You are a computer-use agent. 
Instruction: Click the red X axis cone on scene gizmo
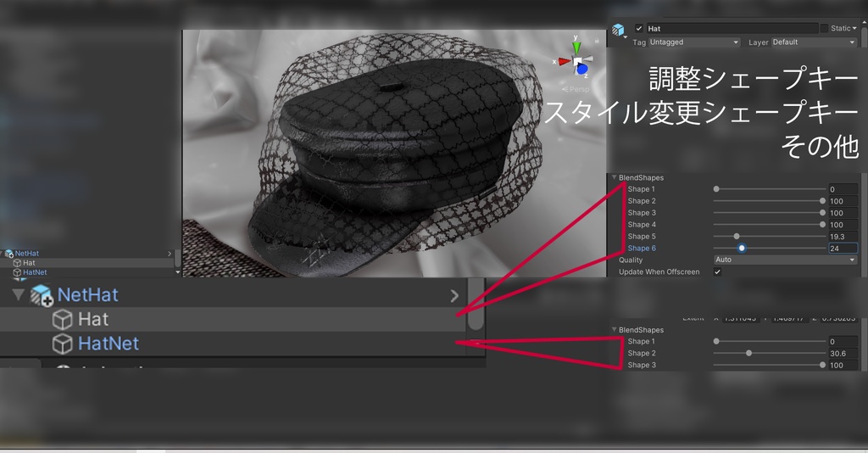tap(564, 61)
